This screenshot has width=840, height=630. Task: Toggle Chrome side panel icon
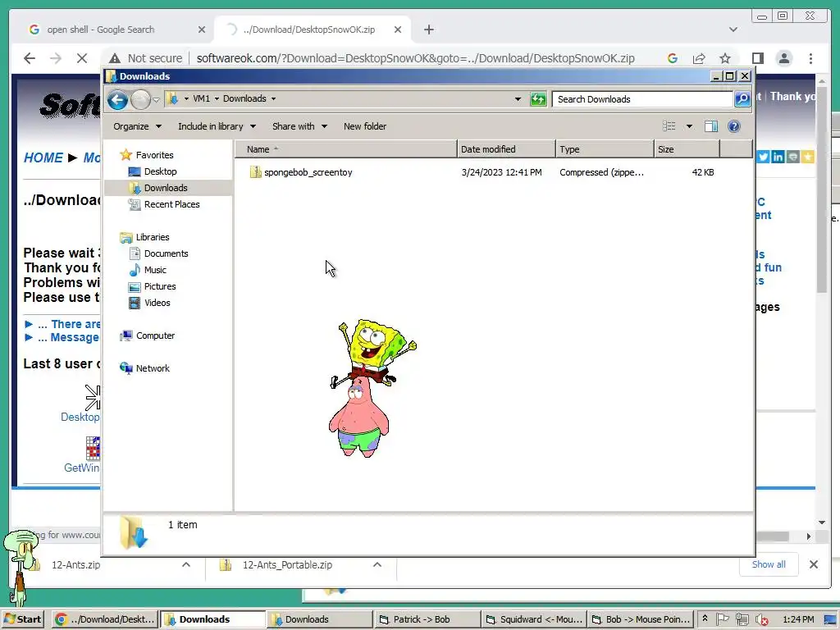(x=757, y=58)
